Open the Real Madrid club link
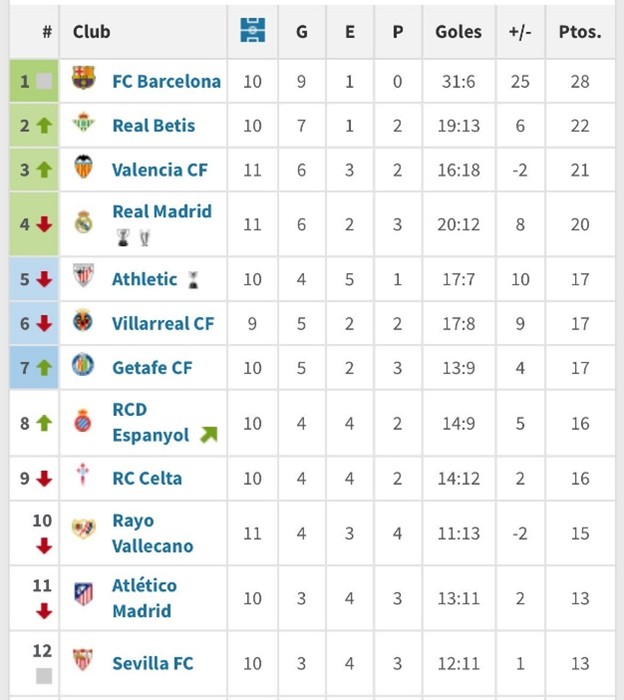 pyautogui.click(x=162, y=211)
